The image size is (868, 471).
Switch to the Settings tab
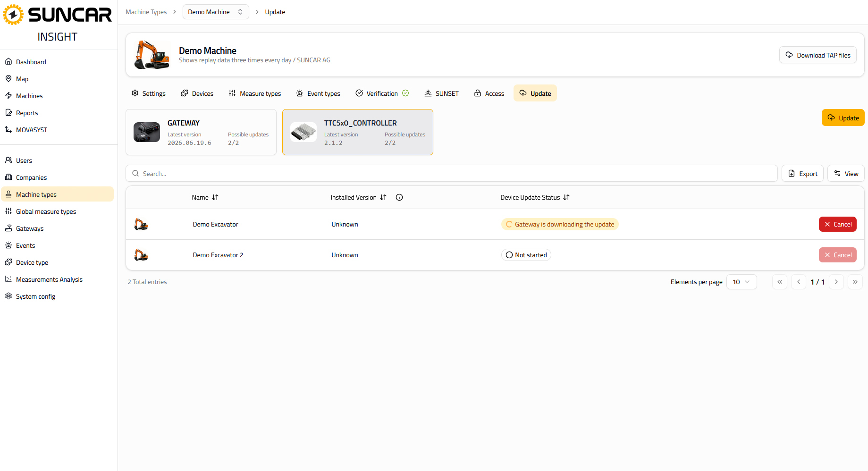pos(148,93)
